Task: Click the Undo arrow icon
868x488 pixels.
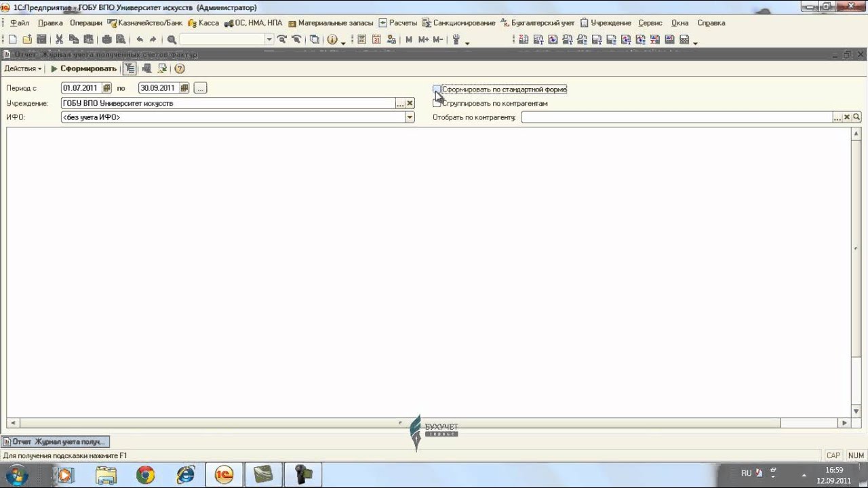Action: point(139,40)
